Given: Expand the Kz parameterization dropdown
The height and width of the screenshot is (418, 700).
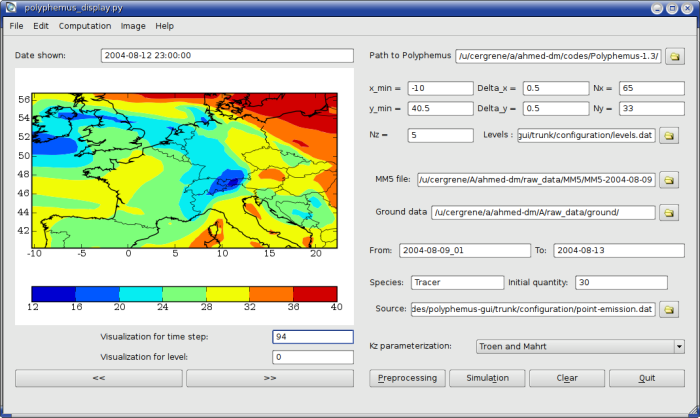Looking at the screenshot, I should tap(679, 347).
